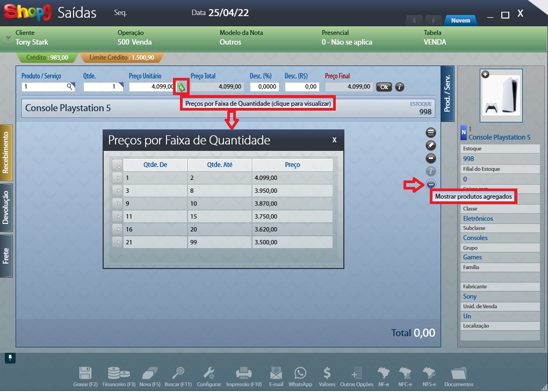This screenshot has height=392, width=548.
Task: Click the info icon next to Ok
Action: [x=400, y=87]
